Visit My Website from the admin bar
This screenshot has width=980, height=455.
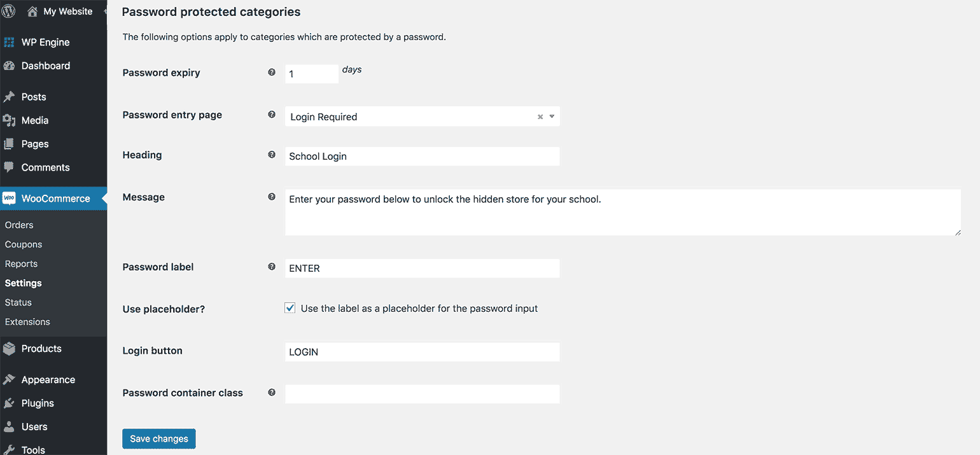coord(66,11)
